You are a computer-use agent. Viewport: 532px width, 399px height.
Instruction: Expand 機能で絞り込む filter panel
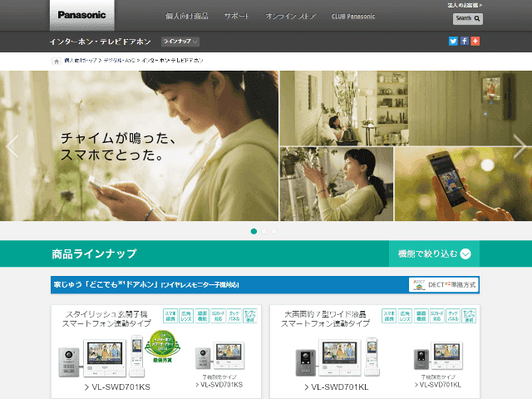click(434, 254)
